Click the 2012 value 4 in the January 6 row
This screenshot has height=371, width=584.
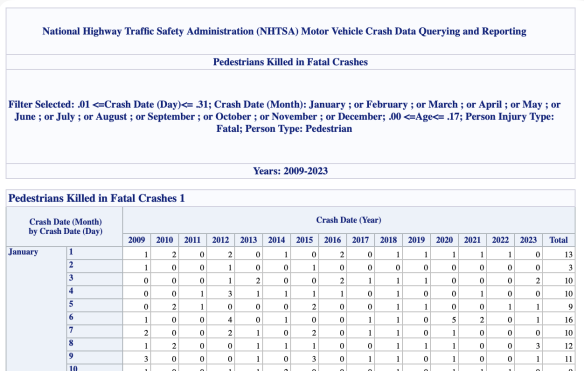230,320
